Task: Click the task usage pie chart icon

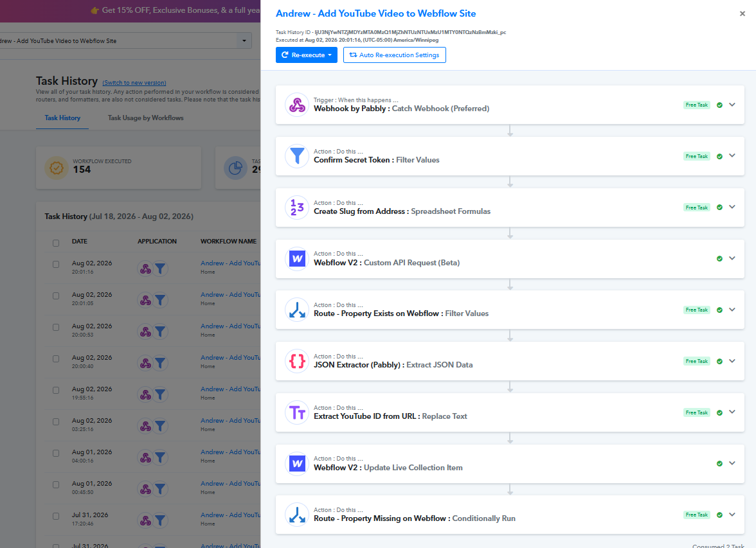Action: 235,168
